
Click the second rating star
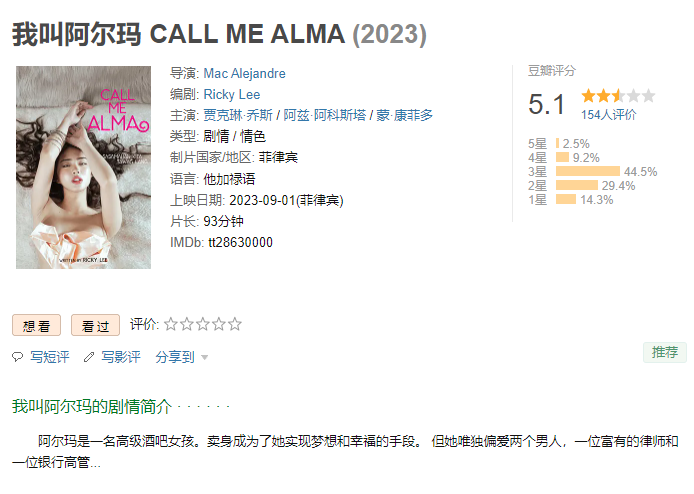[x=187, y=324]
